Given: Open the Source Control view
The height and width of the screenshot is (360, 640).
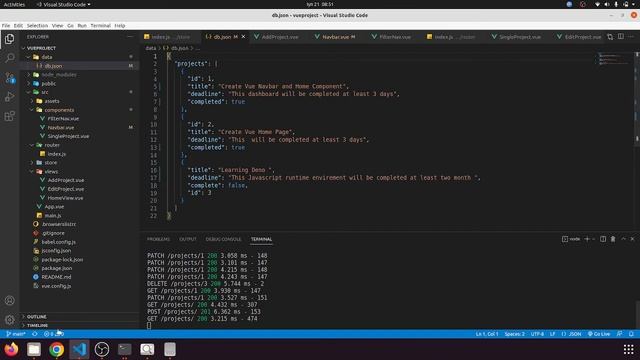Looking at the screenshot, I should tap(9, 78).
